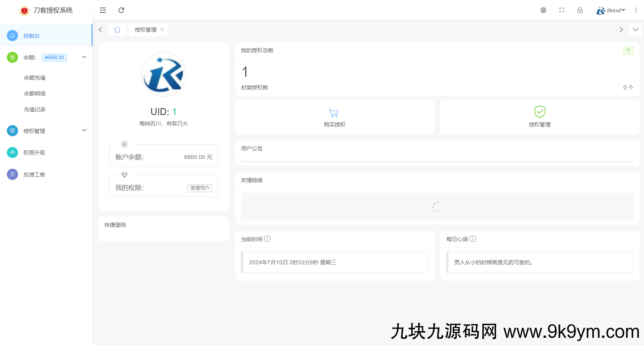Click the lock screen icon
This screenshot has height=345, width=644.
580,10
